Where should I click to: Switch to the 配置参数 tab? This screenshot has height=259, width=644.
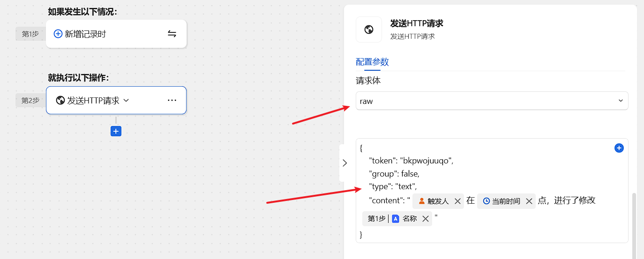click(x=372, y=62)
